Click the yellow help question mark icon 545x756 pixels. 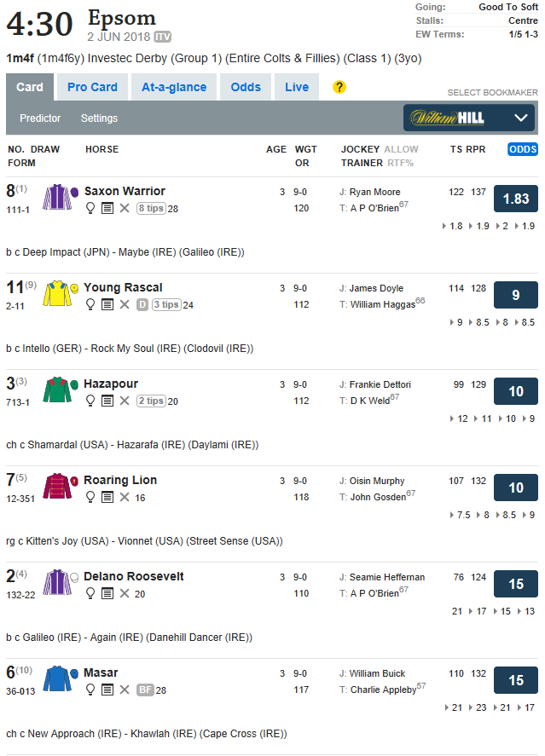(339, 87)
